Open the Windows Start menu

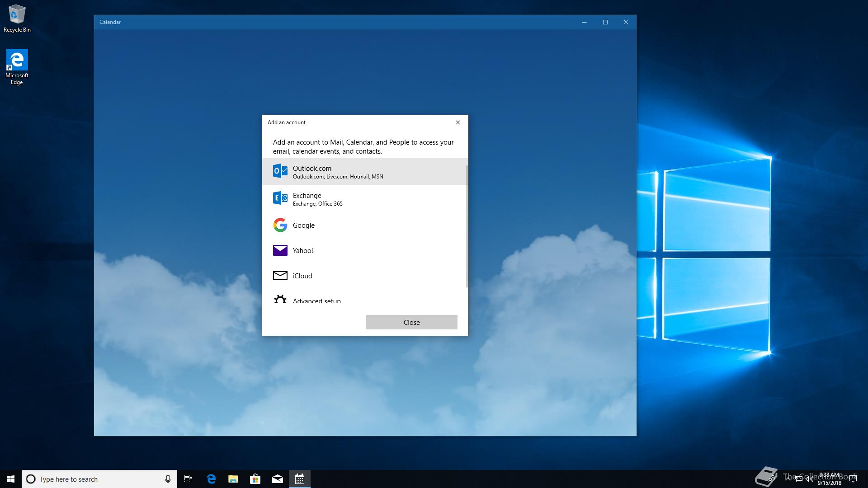tap(11, 479)
